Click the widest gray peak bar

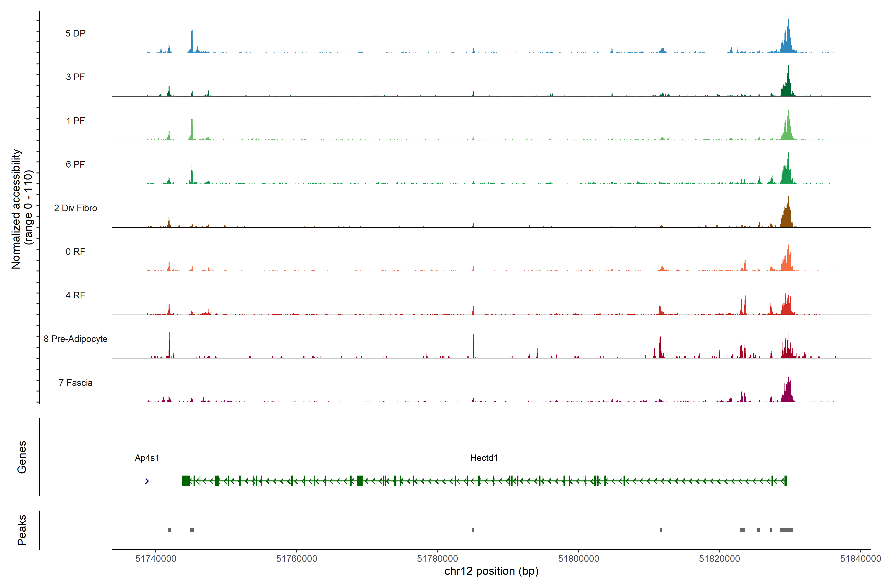[x=786, y=530]
